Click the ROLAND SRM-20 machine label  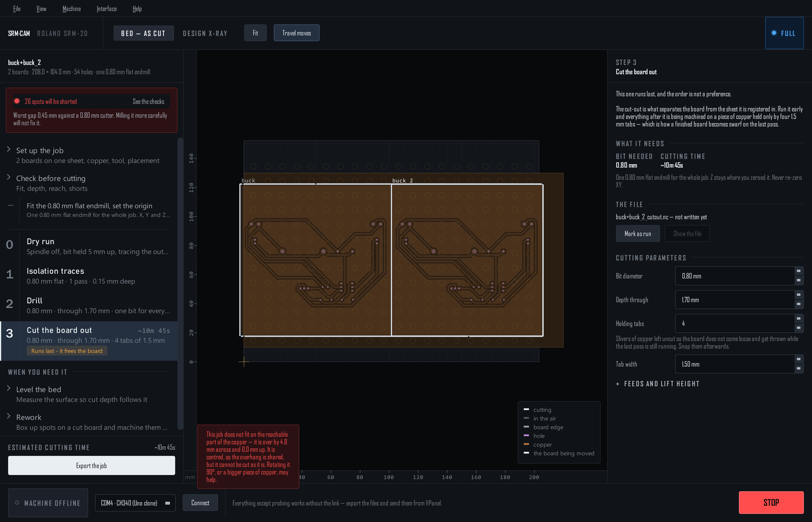coord(62,33)
